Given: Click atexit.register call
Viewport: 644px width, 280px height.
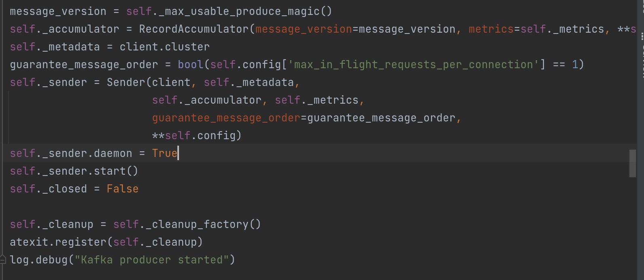Looking at the screenshot, I should point(58,242).
